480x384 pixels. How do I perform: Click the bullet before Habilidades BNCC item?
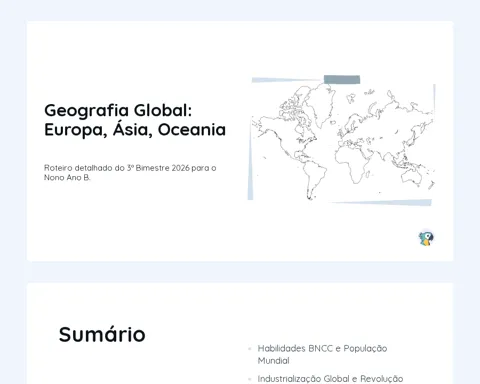[250, 349]
